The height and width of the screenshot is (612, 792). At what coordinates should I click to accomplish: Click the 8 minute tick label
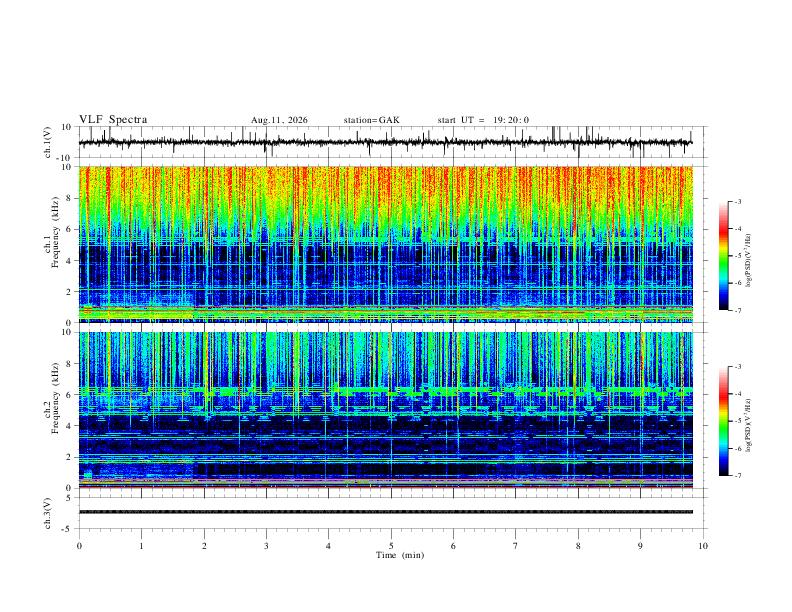(x=578, y=546)
